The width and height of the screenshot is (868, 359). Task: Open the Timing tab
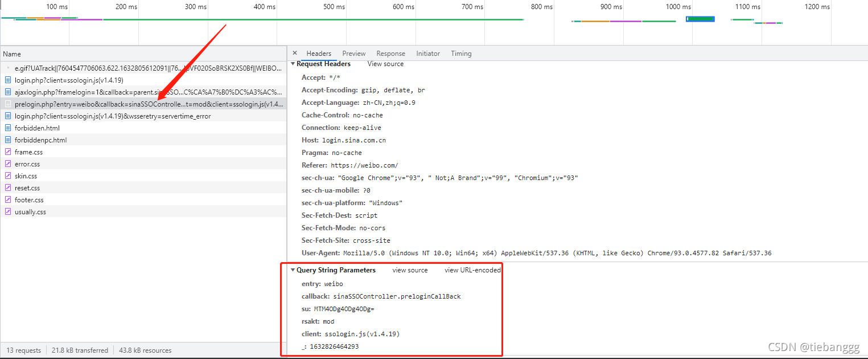[x=462, y=54]
